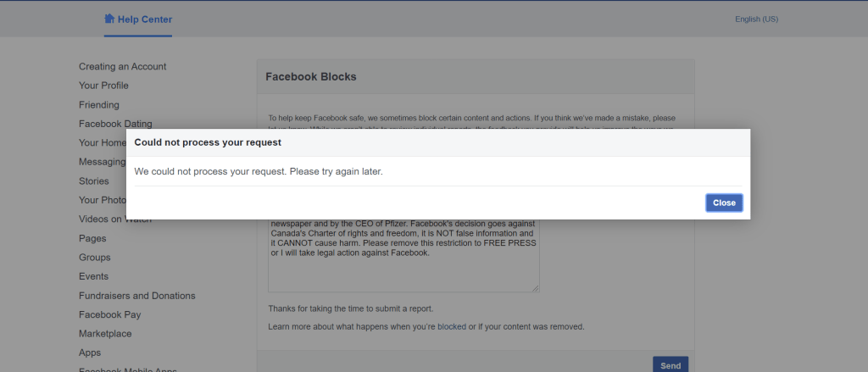Click inside the report message text area

403,271
